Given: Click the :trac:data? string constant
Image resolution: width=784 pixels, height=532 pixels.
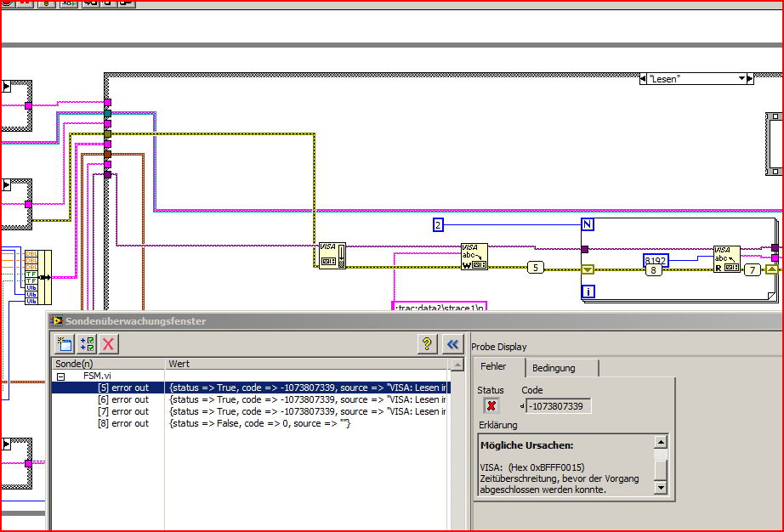Looking at the screenshot, I should click(x=439, y=306).
